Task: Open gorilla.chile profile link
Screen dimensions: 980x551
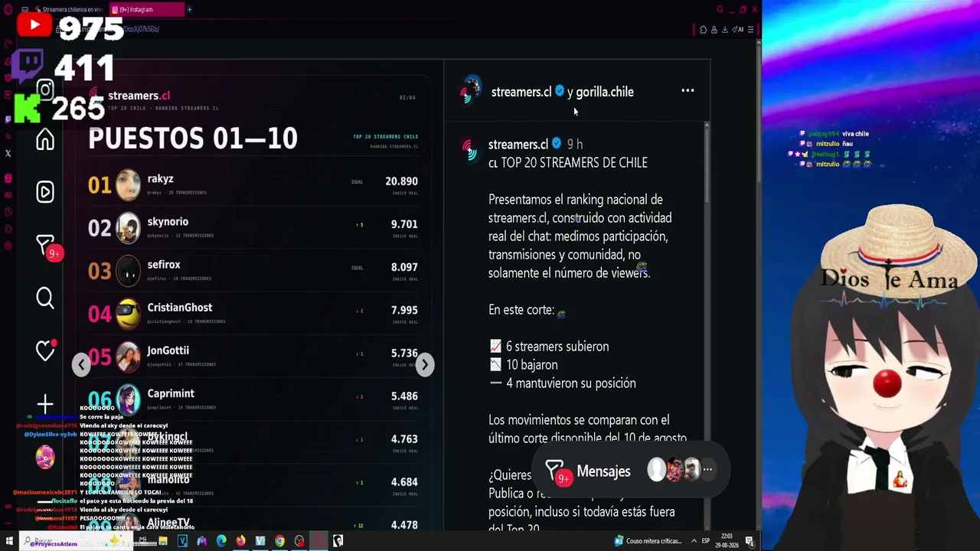Action: [604, 92]
